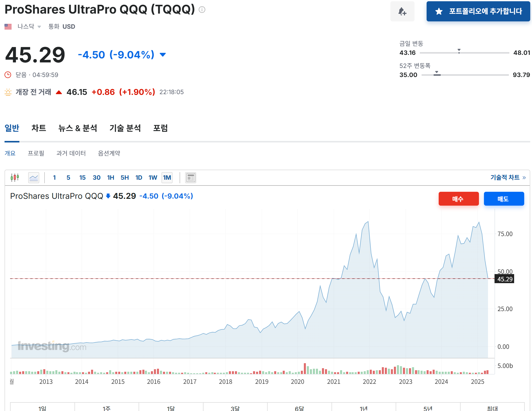Image resolution: width=532 pixels, height=411 pixels.
Task: Click the info icon next to TQQQ ticker
Action: click(x=201, y=10)
